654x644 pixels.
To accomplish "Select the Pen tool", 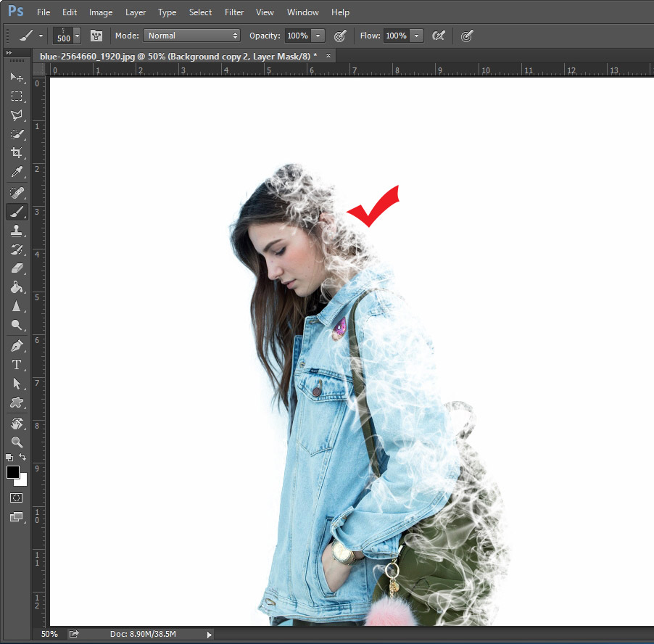I will click(x=17, y=346).
